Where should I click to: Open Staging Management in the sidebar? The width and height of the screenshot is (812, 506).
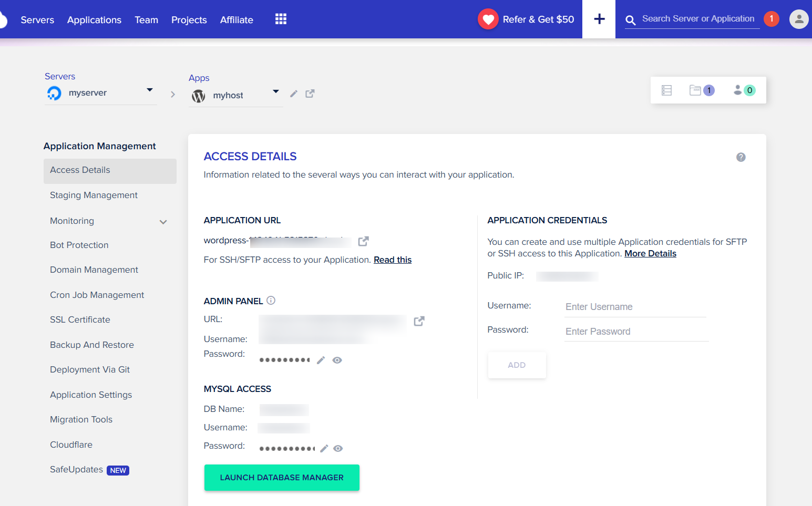tap(94, 195)
